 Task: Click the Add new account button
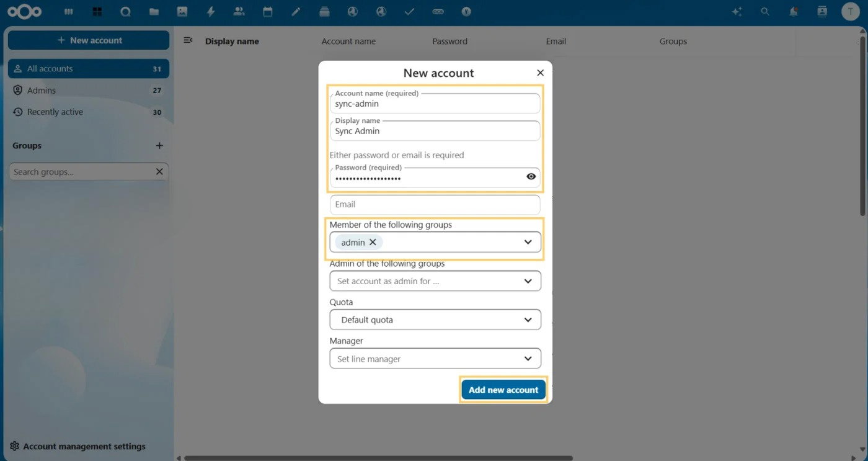pos(503,390)
